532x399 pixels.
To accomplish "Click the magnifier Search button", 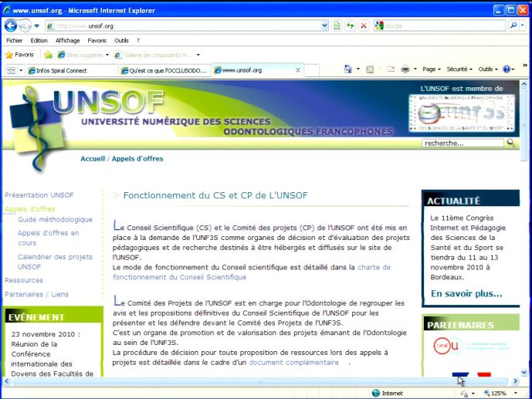I will pyautogui.click(x=513, y=25).
